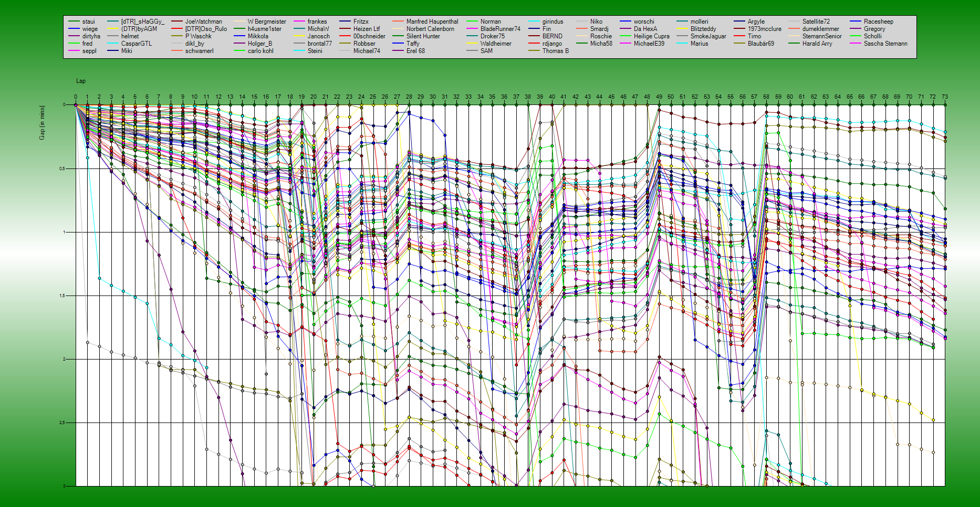Click the 'dirtyha' legend label

[84, 36]
